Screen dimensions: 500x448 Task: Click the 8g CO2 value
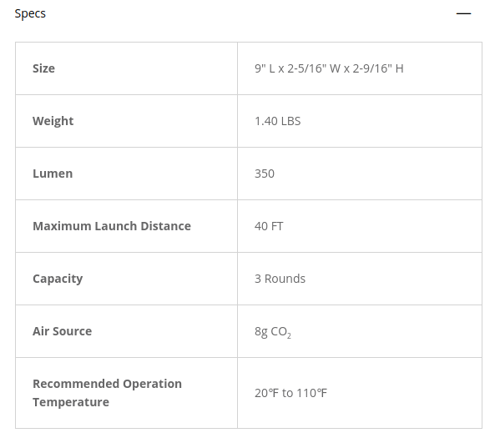273,332
